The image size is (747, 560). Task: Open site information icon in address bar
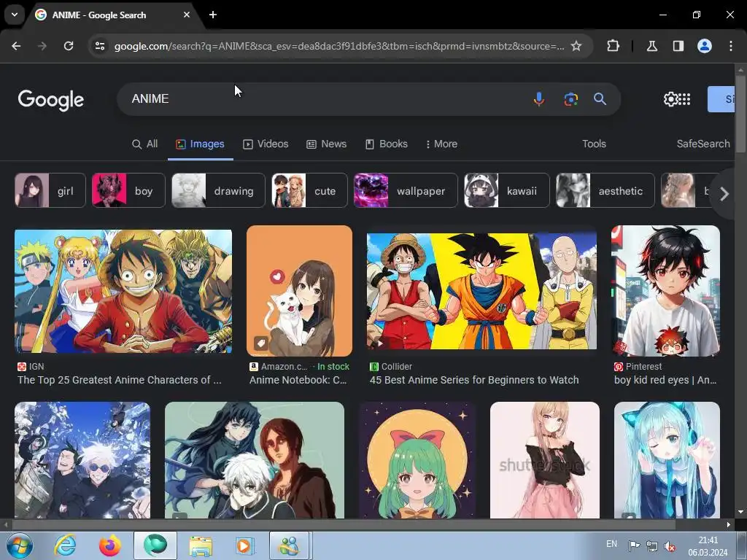pos(100,46)
